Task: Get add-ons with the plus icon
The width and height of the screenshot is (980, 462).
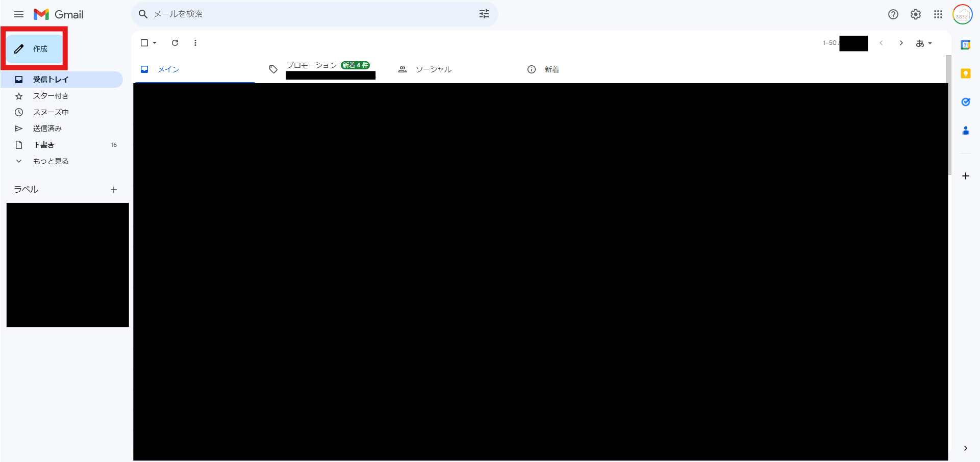Action: pyautogui.click(x=966, y=176)
